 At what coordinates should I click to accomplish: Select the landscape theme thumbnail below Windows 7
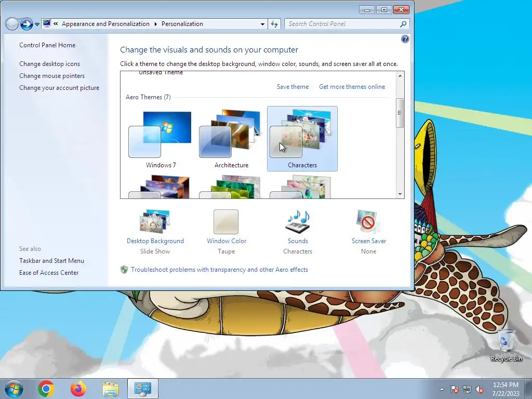161,187
